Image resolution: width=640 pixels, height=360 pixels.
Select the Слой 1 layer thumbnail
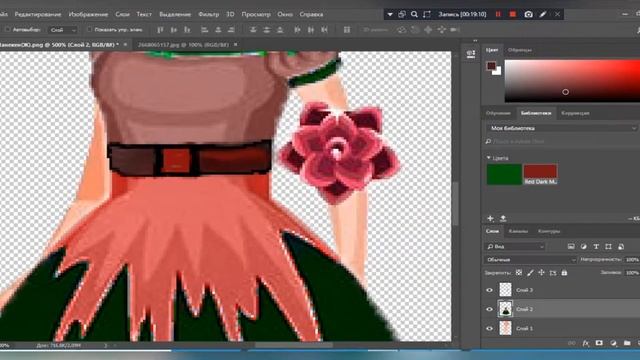(505, 328)
